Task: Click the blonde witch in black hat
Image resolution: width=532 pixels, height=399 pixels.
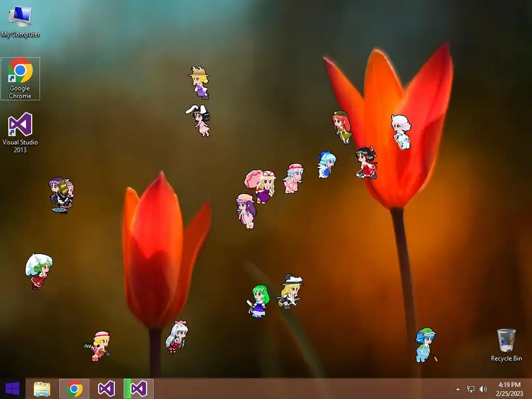Action: [290, 292]
